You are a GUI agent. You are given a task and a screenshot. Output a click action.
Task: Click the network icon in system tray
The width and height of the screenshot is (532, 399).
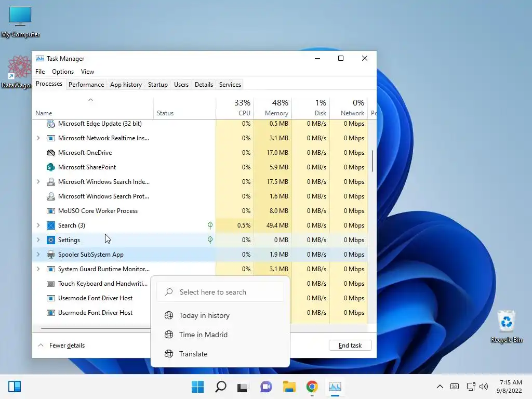tap(471, 387)
